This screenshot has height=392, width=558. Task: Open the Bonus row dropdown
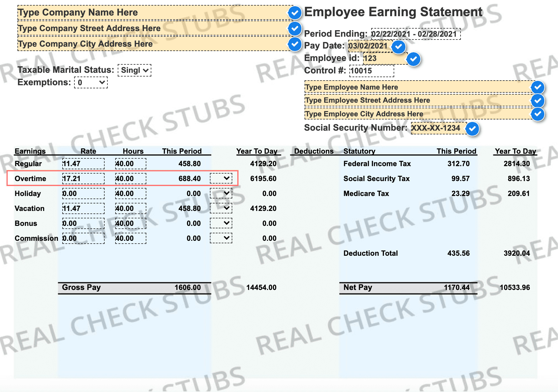[221, 223]
